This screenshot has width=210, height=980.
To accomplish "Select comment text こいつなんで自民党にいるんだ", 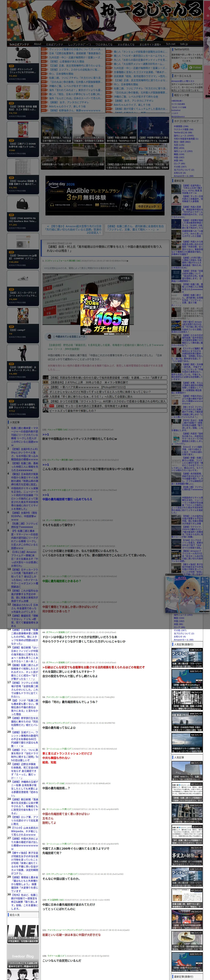I will 62,960.
